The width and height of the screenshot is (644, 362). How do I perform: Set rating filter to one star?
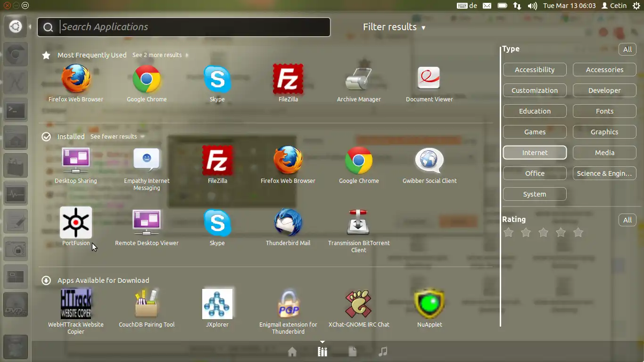tap(508, 232)
